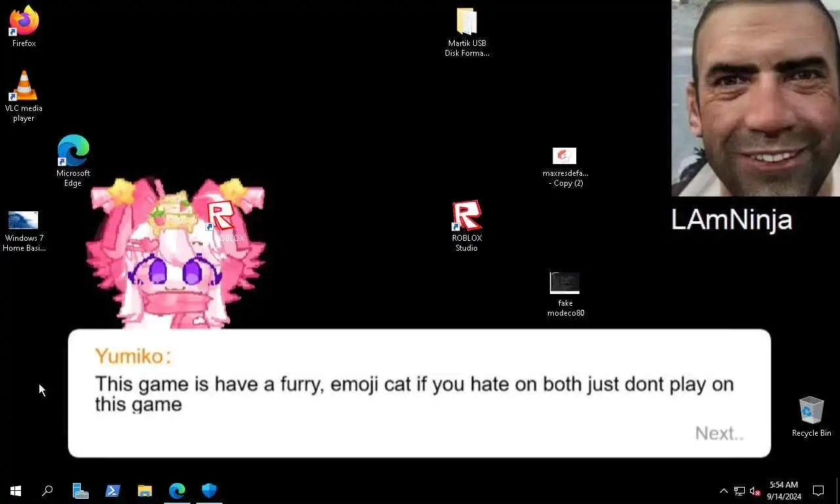The width and height of the screenshot is (840, 504).
Task: Open the muted volume tray icon
Action: (755, 491)
